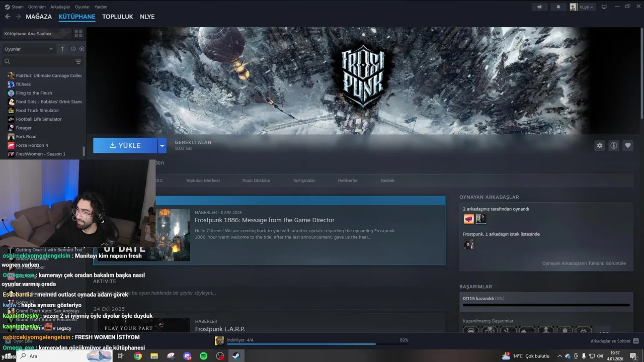Open the Frostpunk L.A.R.P. news item

tap(220, 329)
